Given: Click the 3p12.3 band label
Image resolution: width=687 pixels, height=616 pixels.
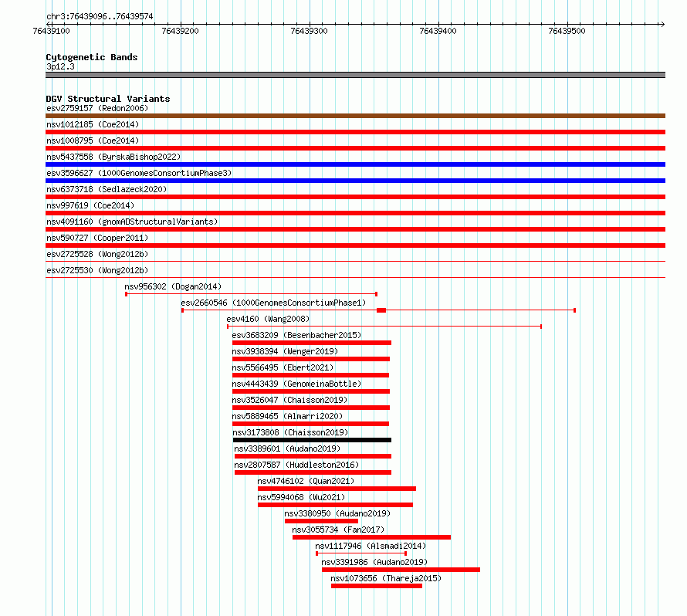Looking at the screenshot, I should pyautogui.click(x=60, y=66).
